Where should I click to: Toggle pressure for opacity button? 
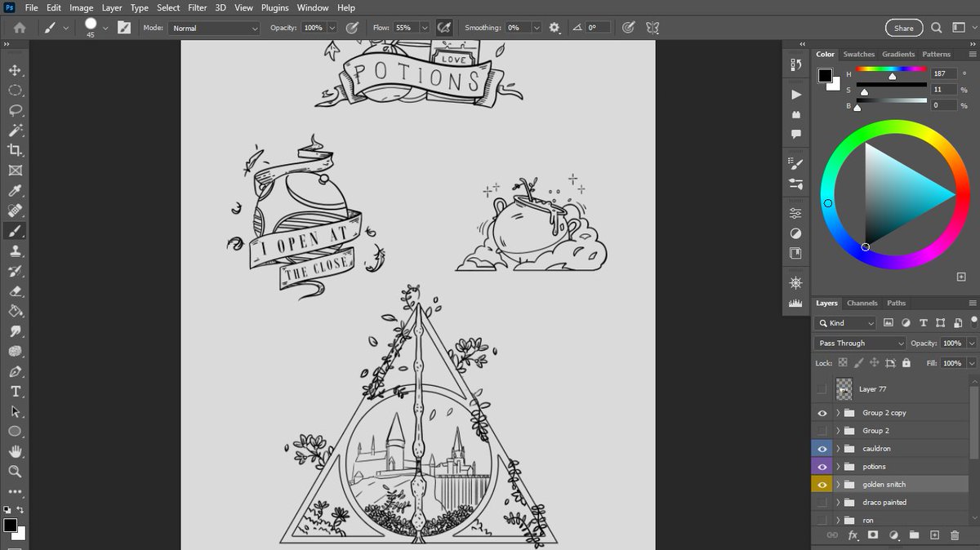coord(352,28)
